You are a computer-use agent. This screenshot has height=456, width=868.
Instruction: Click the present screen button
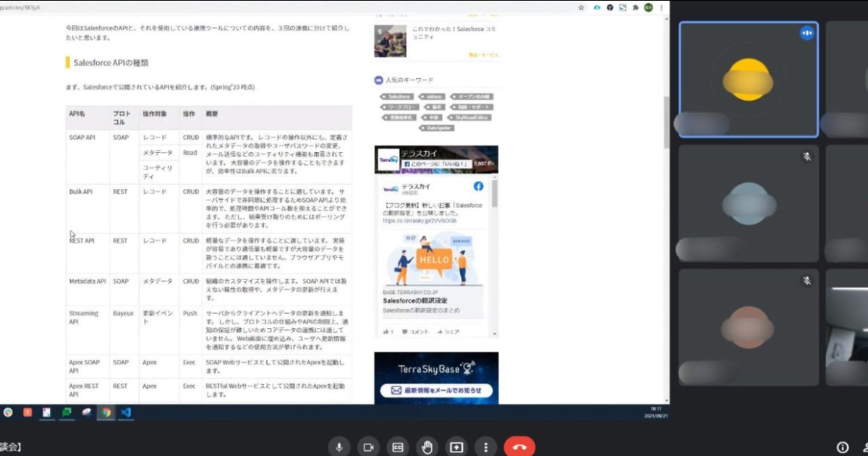[x=456, y=447]
